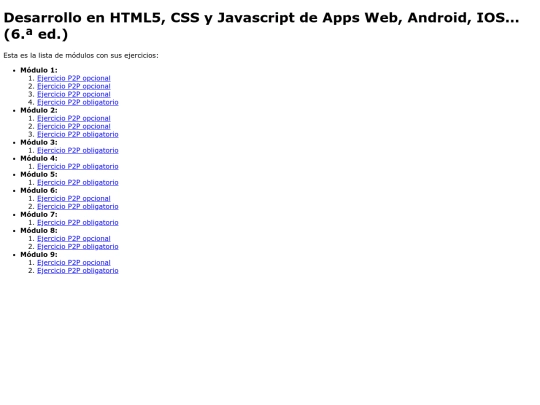
Task: Open Módulo 1 first Ejercicio P2P opcional
Action: tap(74, 78)
